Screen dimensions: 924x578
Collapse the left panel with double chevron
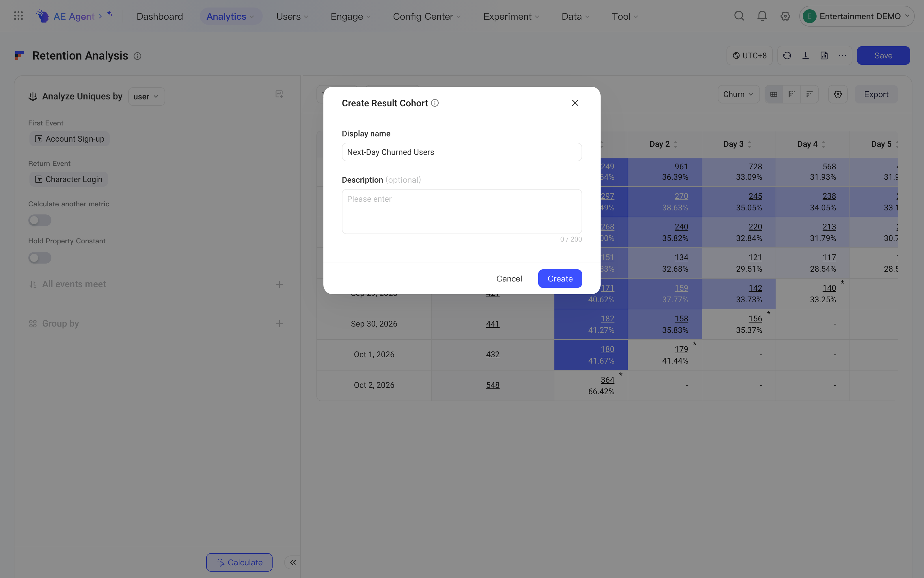tap(293, 562)
